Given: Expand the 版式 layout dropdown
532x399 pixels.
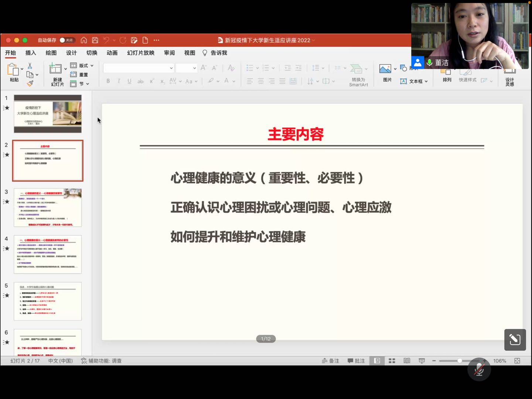Looking at the screenshot, I should [x=82, y=65].
